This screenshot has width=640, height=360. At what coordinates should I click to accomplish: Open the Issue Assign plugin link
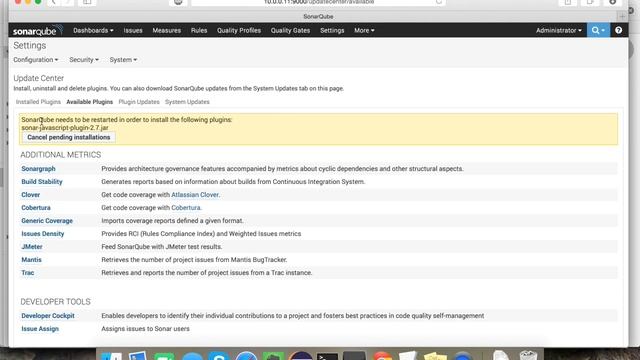[x=40, y=329]
